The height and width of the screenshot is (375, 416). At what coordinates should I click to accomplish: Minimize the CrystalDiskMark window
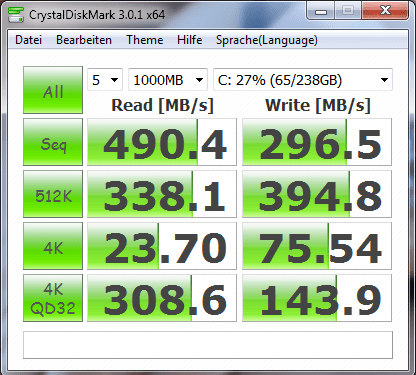pyautogui.click(x=321, y=11)
